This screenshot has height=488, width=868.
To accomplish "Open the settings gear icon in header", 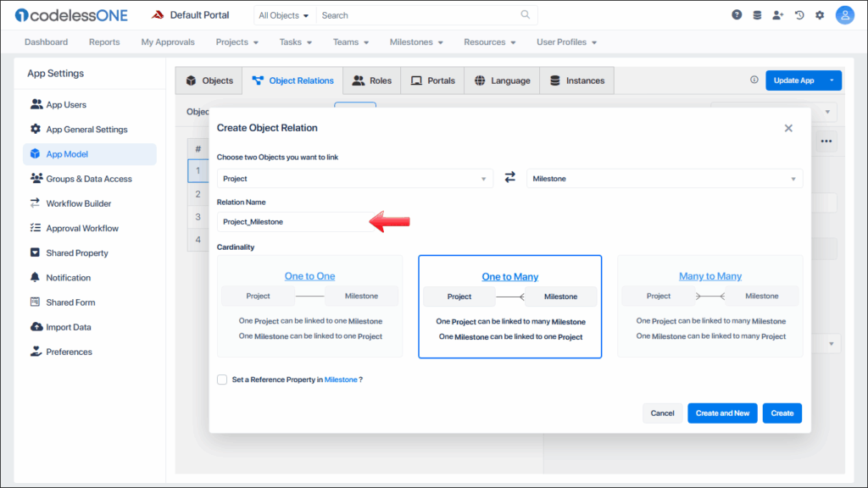I will click(820, 15).
